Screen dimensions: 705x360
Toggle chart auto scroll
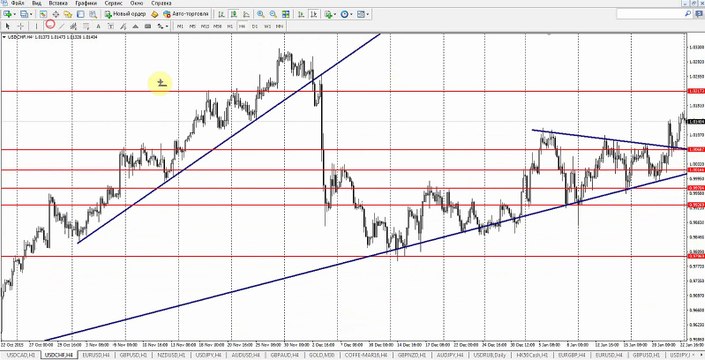301,14
